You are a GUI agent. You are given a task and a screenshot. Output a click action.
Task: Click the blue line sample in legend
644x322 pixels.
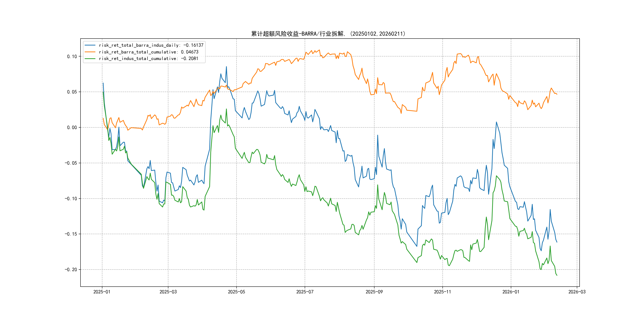(x=90, y=45)
